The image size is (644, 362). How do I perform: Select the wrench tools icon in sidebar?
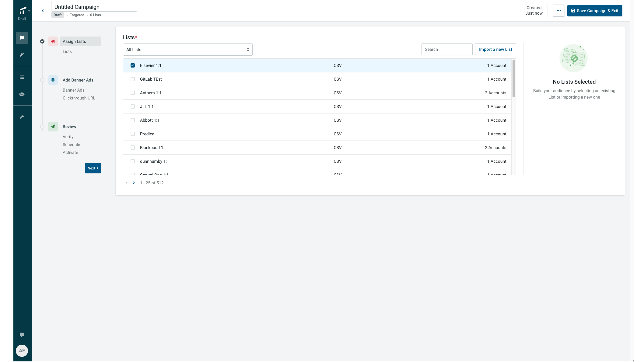pos(22,117)
